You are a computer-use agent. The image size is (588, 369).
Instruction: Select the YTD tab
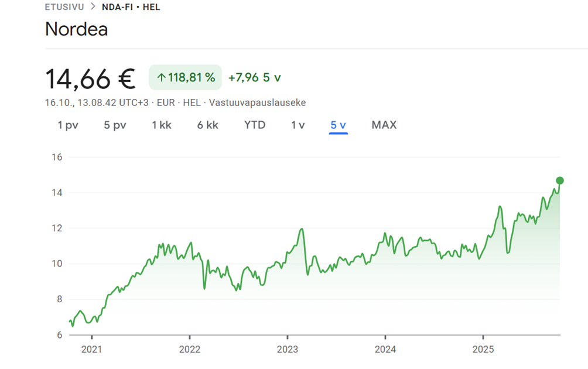point(255,125)
